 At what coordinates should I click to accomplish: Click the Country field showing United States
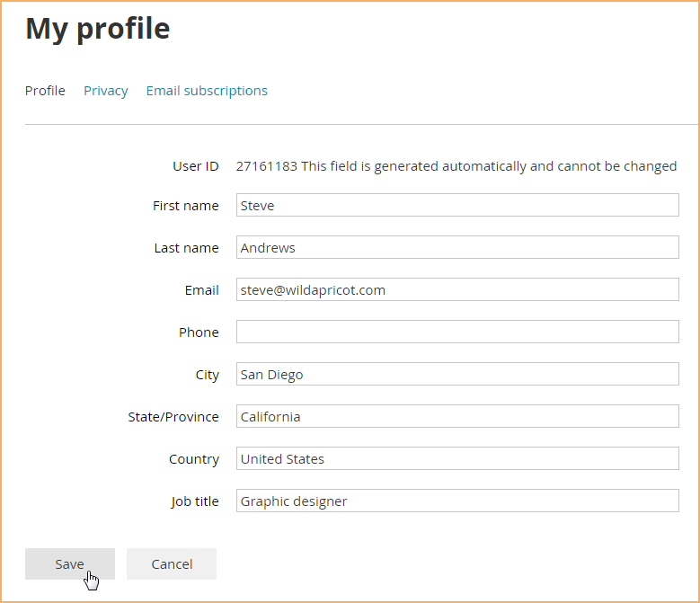[x=457, y=458]
